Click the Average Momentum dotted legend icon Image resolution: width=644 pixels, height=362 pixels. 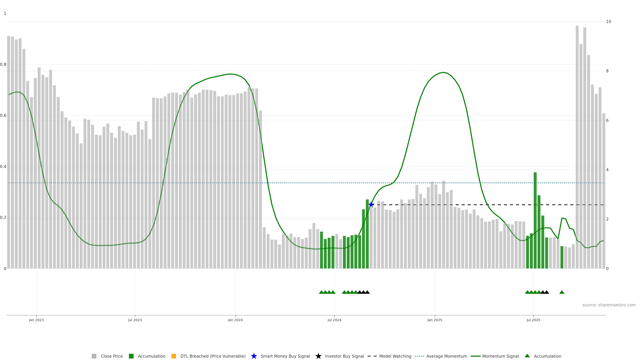[419, 356]
